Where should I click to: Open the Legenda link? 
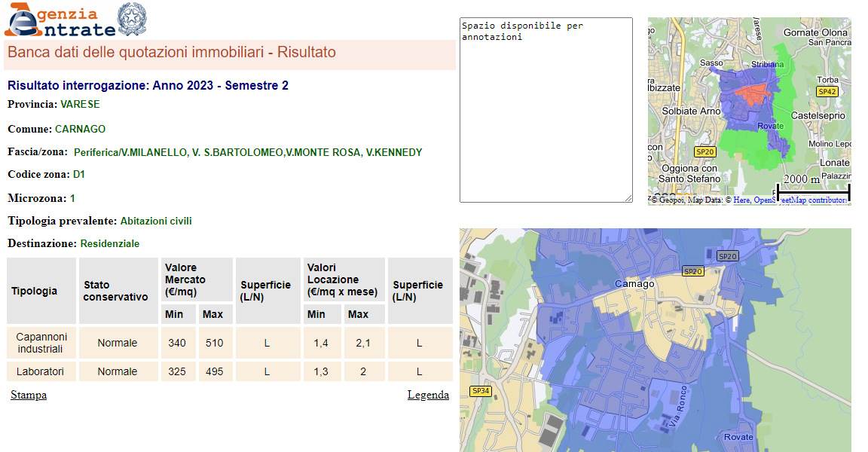(x=428, y=395)
